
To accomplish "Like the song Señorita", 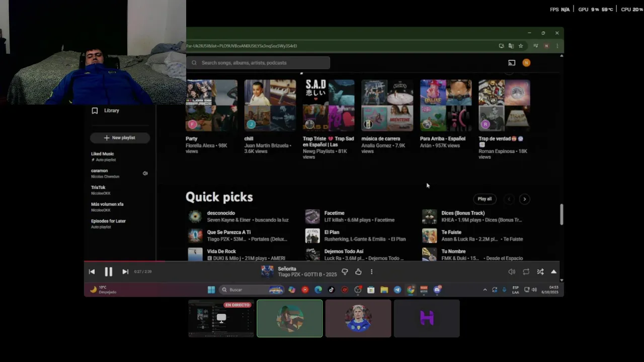I will (x=358, y=271).
